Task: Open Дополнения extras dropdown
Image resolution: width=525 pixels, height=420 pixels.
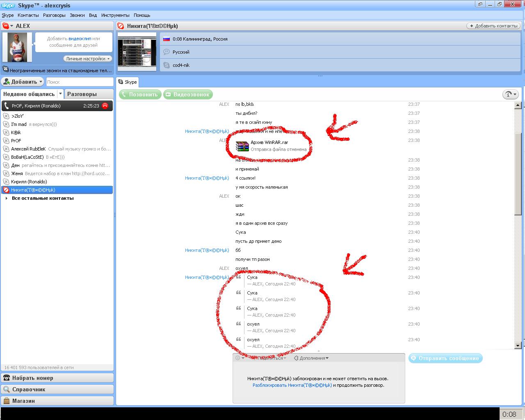Action: click(x=311, y=358)
